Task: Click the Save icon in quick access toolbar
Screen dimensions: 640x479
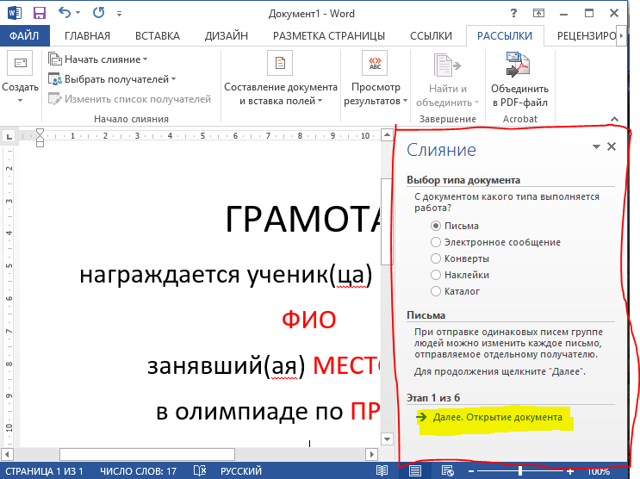Action: click(x=39, y=14)
